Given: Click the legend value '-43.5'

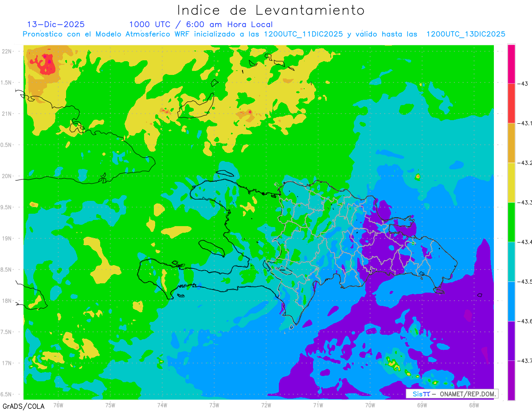Looking at the screenshot, I should pos(525,282).
